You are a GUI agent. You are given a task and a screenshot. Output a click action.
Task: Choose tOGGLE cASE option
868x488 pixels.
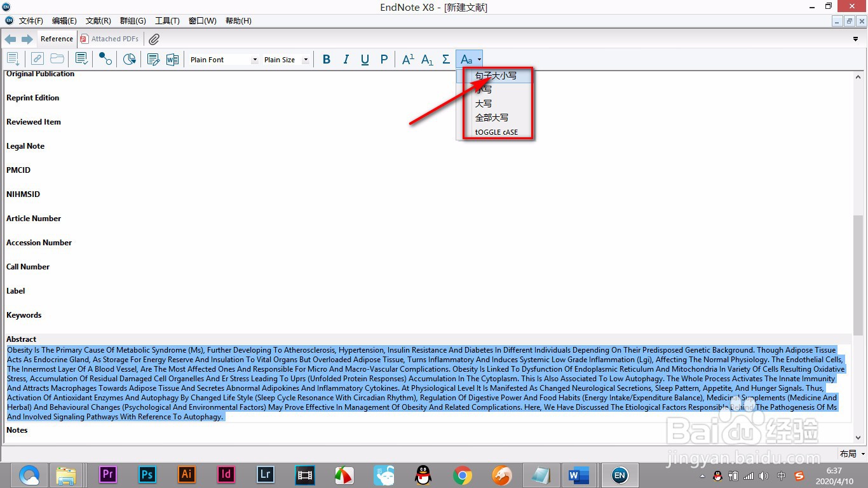[496, 132]
